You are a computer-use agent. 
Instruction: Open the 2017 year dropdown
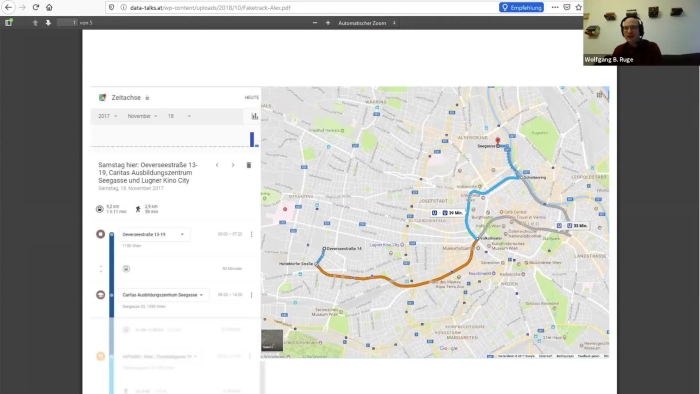pos(108,116)
